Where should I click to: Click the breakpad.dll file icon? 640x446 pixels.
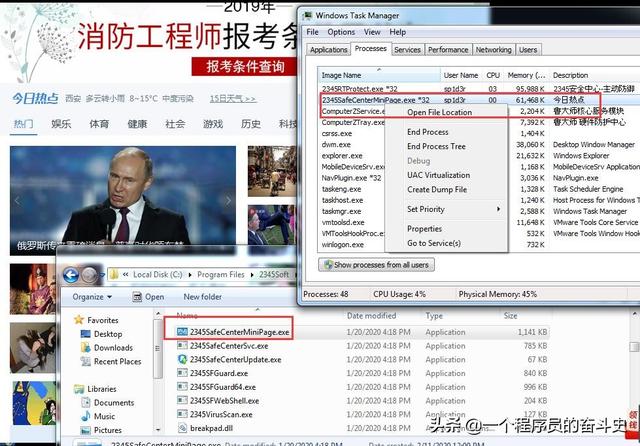[x=182, y=428]
